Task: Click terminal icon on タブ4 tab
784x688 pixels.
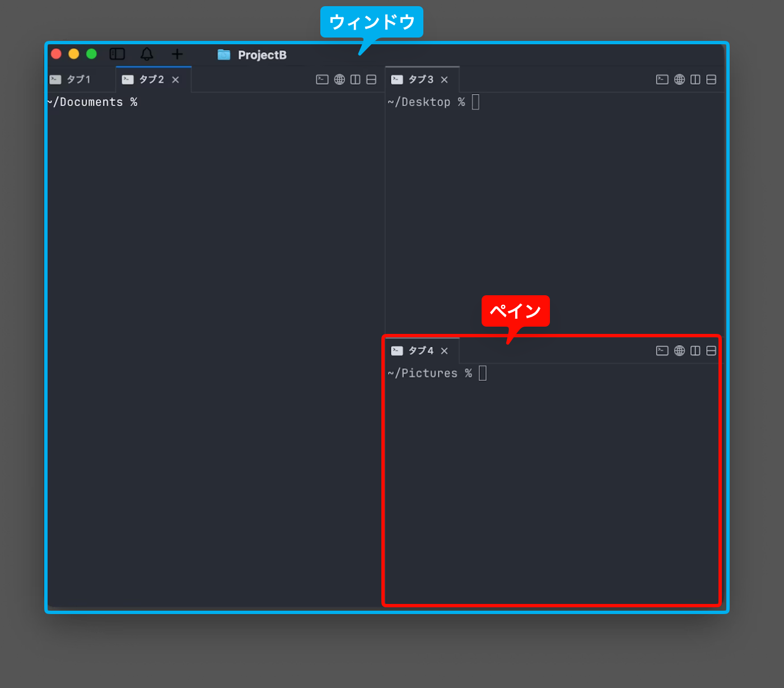Action: [397, 351]
